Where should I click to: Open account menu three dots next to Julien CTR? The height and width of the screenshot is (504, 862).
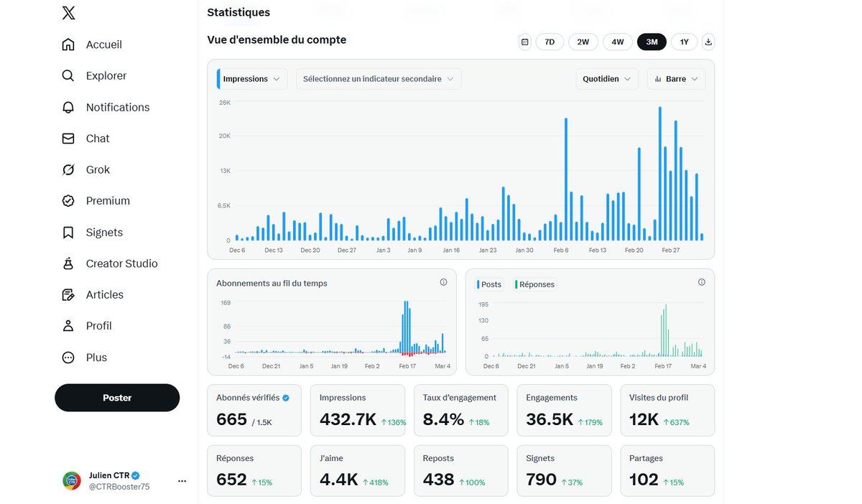(x=182, y=481)
